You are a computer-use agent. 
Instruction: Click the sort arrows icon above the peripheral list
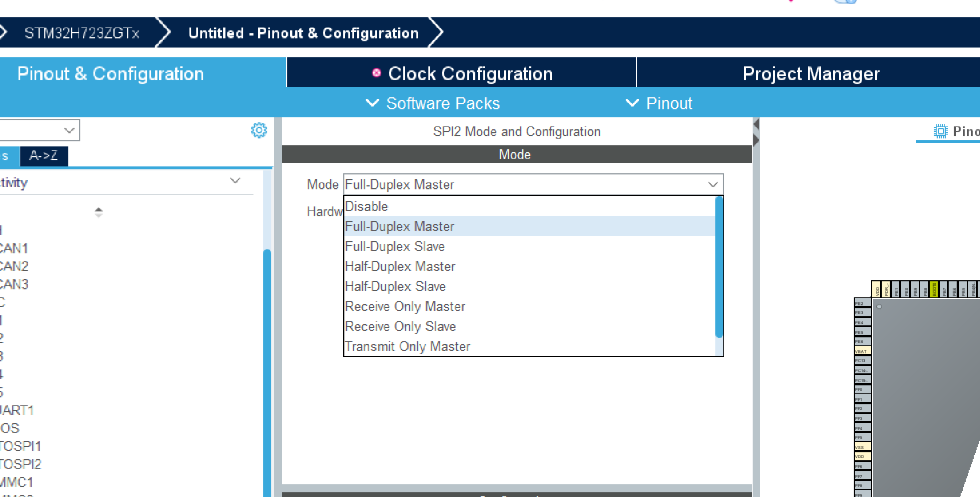pyautogui.click(x=99, y=212)
